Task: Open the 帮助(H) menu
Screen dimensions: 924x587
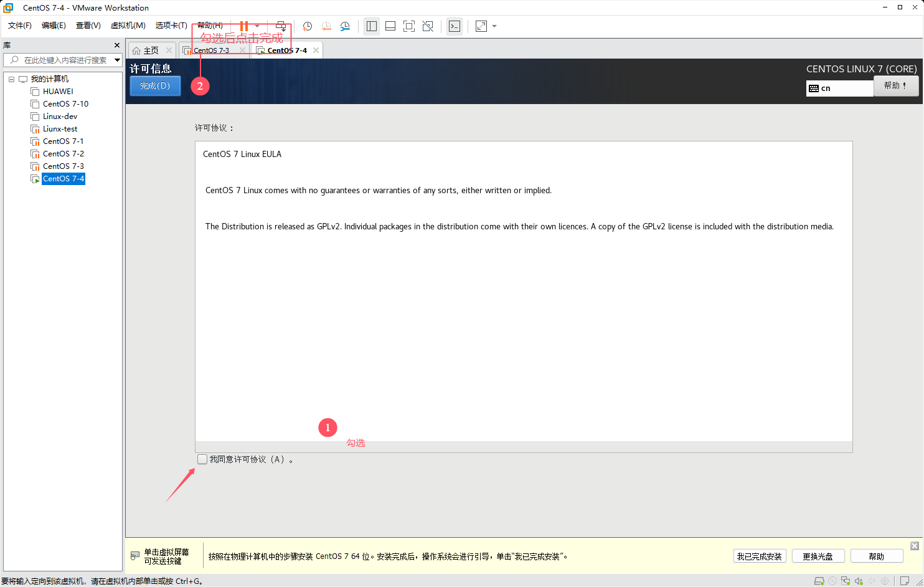Action: pyautogui.click(x=210, y=26)
